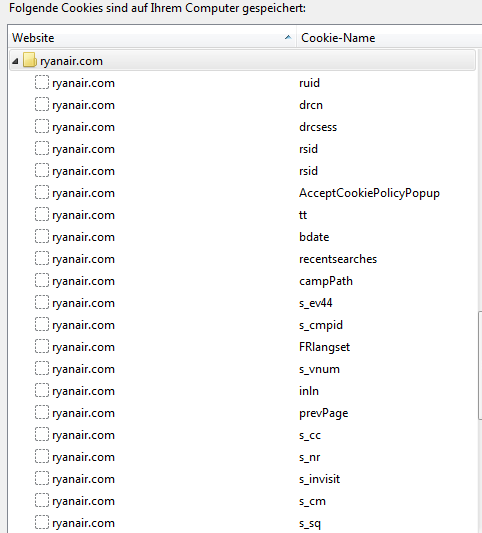Click the icon next to AcceptCookiePolicyPopup row
Screen dimensions: 482x533
coord(42,192)
